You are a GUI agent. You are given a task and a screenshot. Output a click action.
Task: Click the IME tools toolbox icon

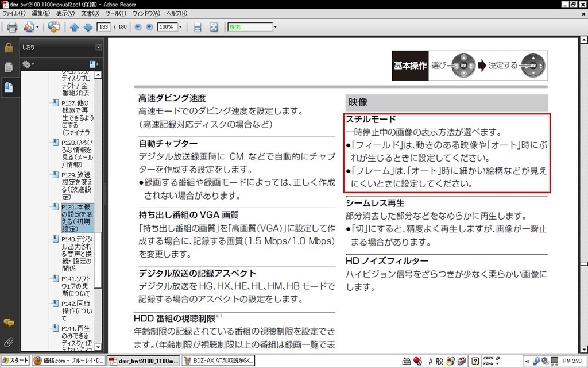point(462,361)
